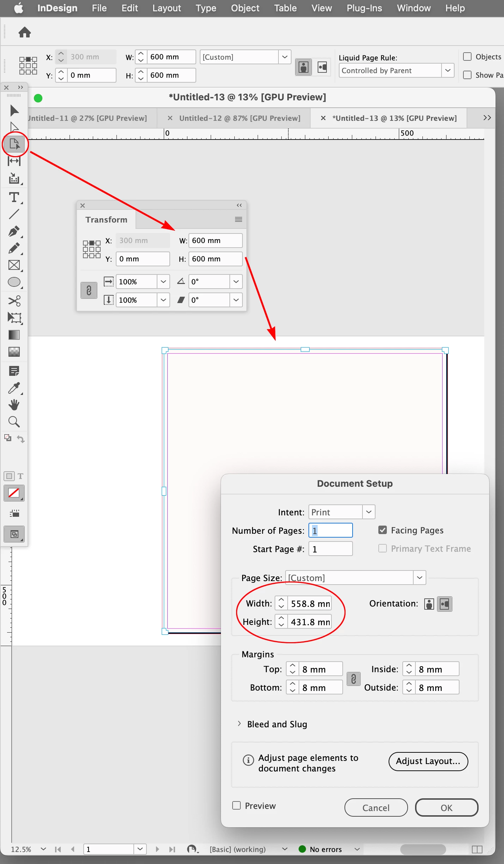
Task: Go to first page button
Action: coord(58,849)
